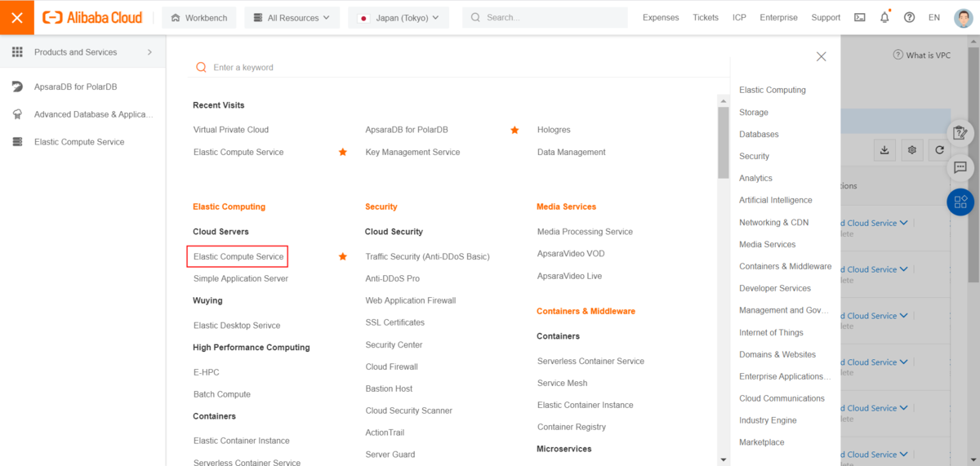Image resolution: width=980 pixels, height=466 pixels.
Task: Click the top bar Search field
Action: click(x=545, y=17)
